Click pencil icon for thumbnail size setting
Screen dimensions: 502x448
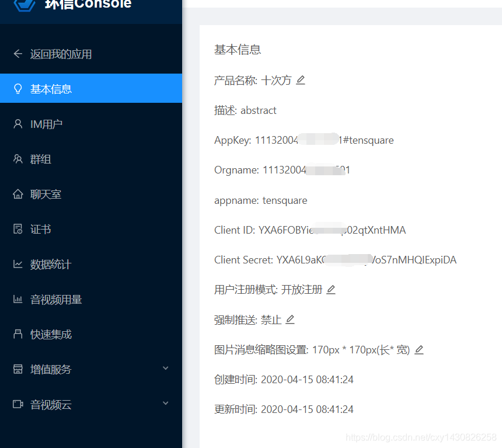coord(419,350)
